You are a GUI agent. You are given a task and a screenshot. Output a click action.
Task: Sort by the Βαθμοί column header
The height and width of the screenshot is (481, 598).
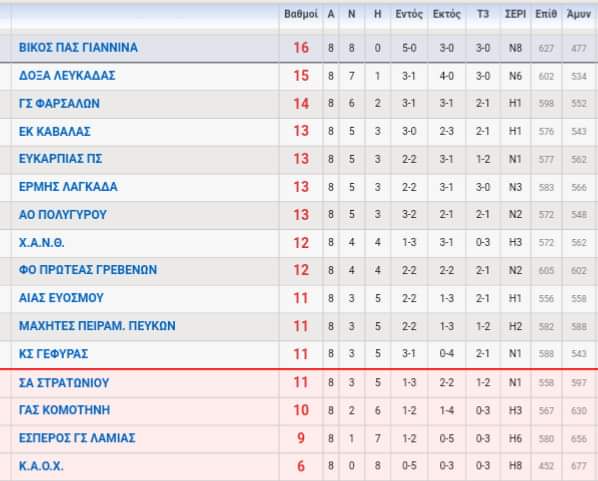pos(301,14)
